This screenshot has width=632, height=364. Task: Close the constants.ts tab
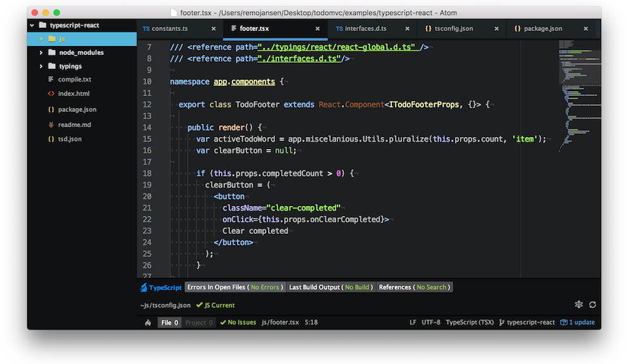tap(214, 29)
